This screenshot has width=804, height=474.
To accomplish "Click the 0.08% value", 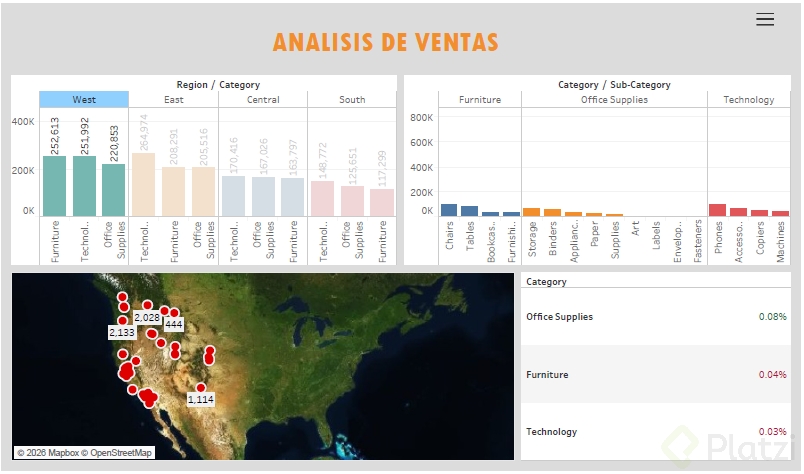I will coord(773,317).
